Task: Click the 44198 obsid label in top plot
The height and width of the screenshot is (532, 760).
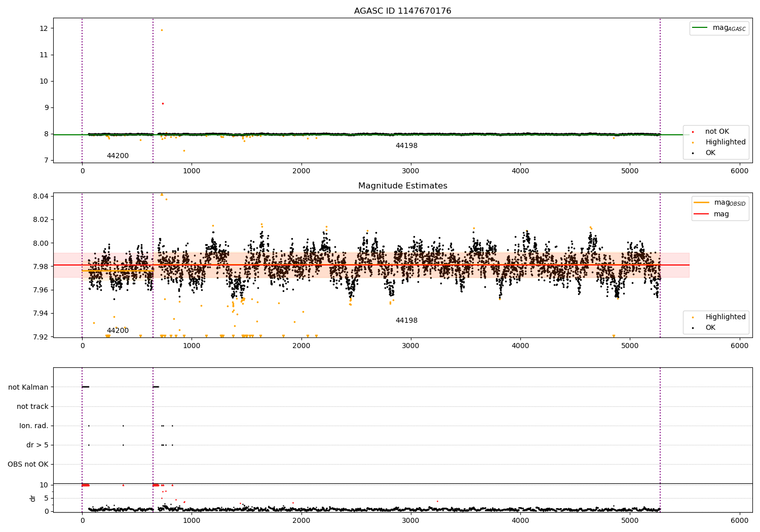Action: pos(406,146)
